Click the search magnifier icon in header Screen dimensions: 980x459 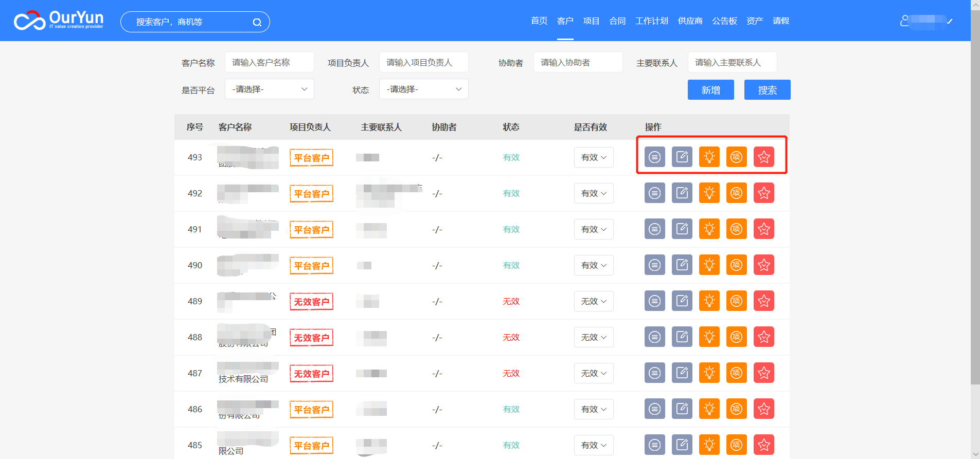click(x=257, y=22)
